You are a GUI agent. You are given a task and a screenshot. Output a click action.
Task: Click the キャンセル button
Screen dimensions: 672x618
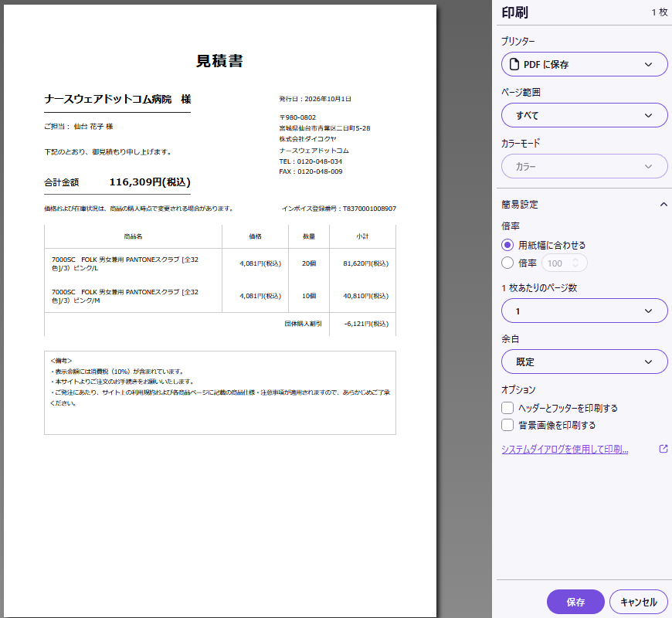pos(639,602)
